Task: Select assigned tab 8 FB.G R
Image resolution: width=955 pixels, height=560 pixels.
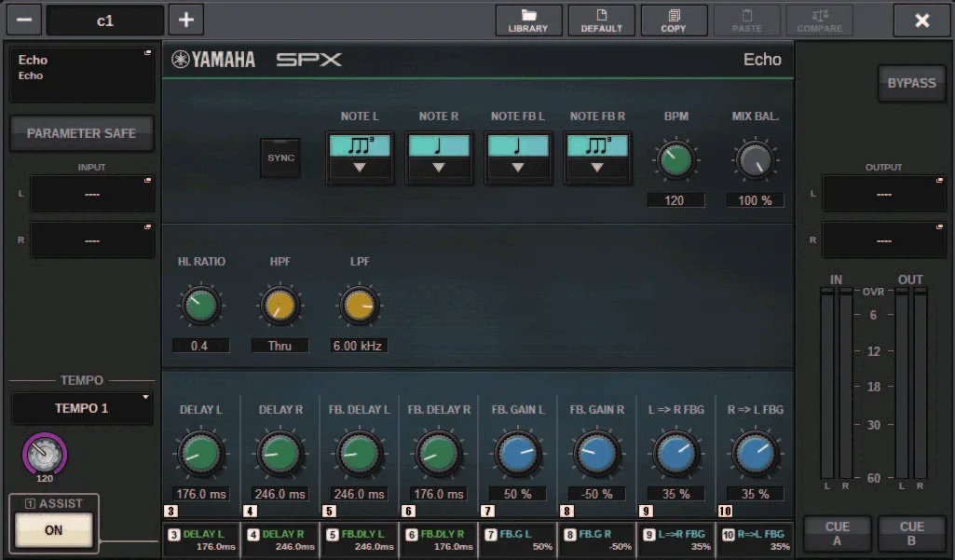Action: coord(597,540)
